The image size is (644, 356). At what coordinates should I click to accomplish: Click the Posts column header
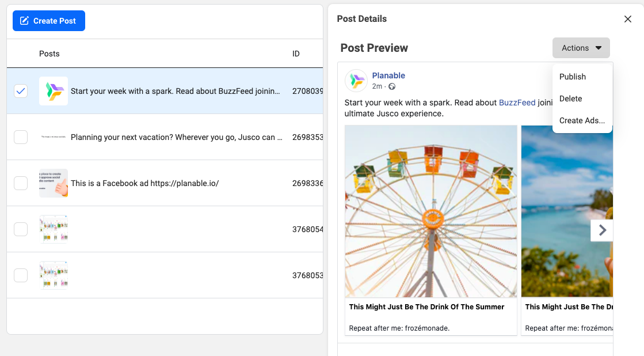(49, 54)
